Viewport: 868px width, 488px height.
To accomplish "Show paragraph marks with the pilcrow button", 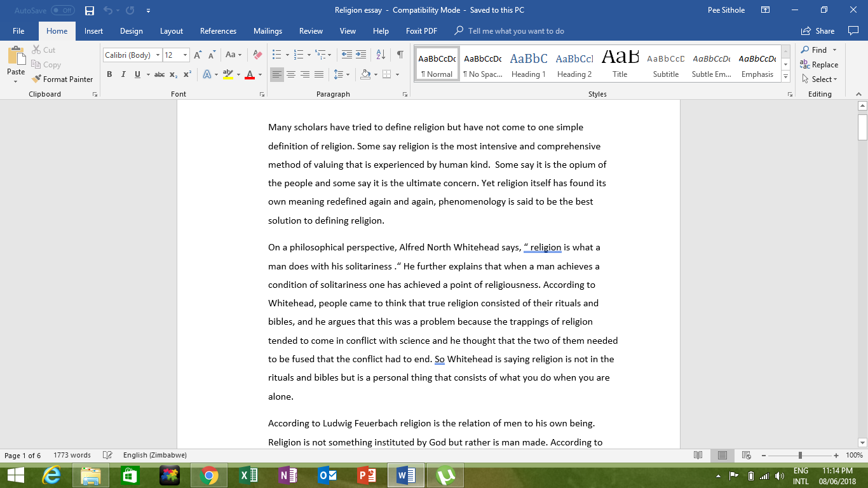I will (399, 54).
